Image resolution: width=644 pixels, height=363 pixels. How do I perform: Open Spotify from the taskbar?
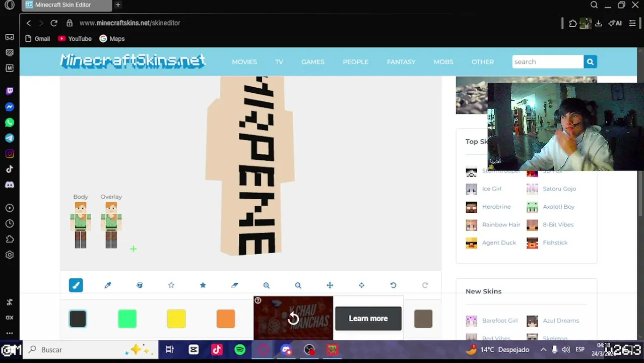click(x=240, y=349)
